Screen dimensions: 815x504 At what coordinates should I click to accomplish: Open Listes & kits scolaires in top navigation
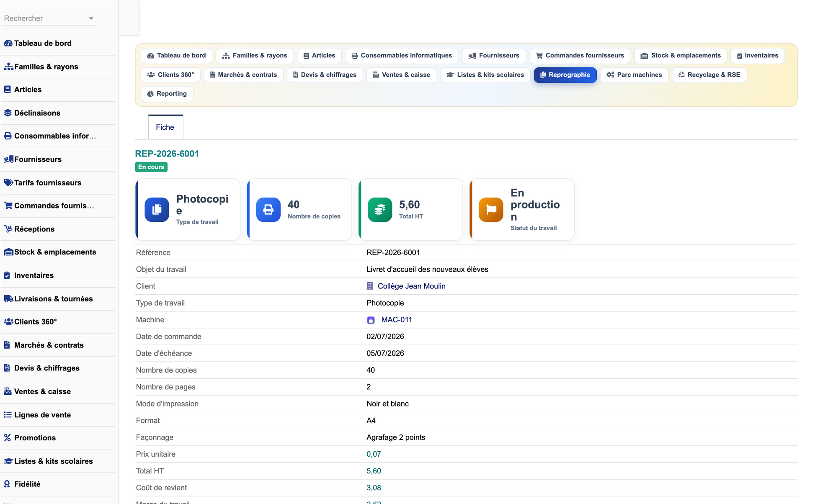tap(485, 75)
